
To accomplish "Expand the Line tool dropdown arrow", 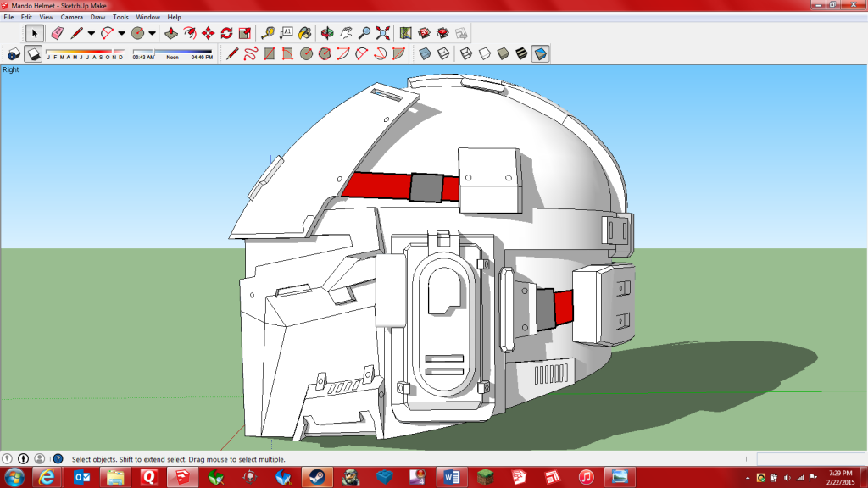I will [92, 34].
